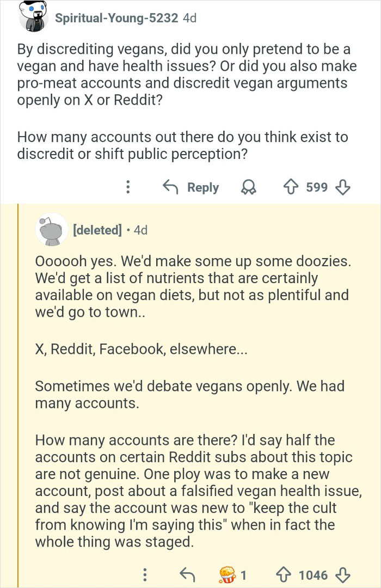Collapse the thread using the left vertical line
The width and height of the screenshot is (381, 588).
coord(18,381)
